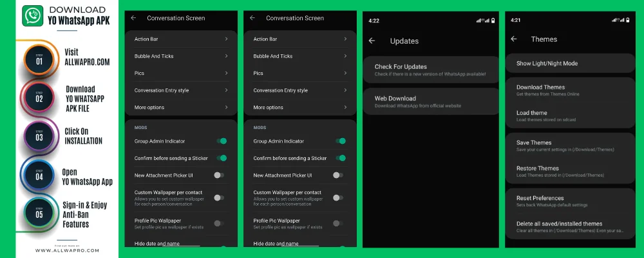Screen dimensions: 644x258
Task: Enable New Attachment Picker UI in second screen
Action: pyautogui.click(x=338, y=175)
